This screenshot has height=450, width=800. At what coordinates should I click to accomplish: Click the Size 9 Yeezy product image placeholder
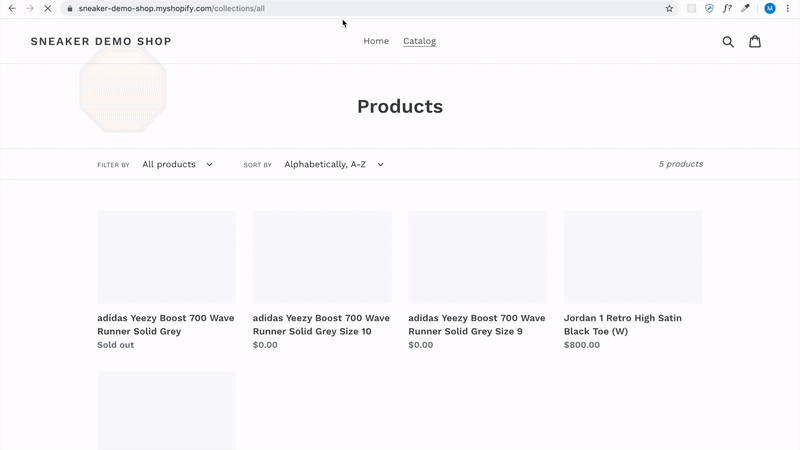click(x=478, y=257)
